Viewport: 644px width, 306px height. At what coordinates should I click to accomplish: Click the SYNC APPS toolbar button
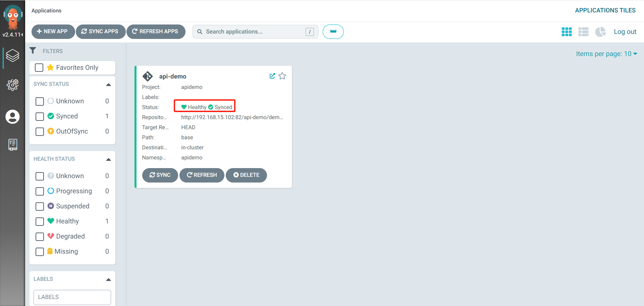(x=100, y=32)
